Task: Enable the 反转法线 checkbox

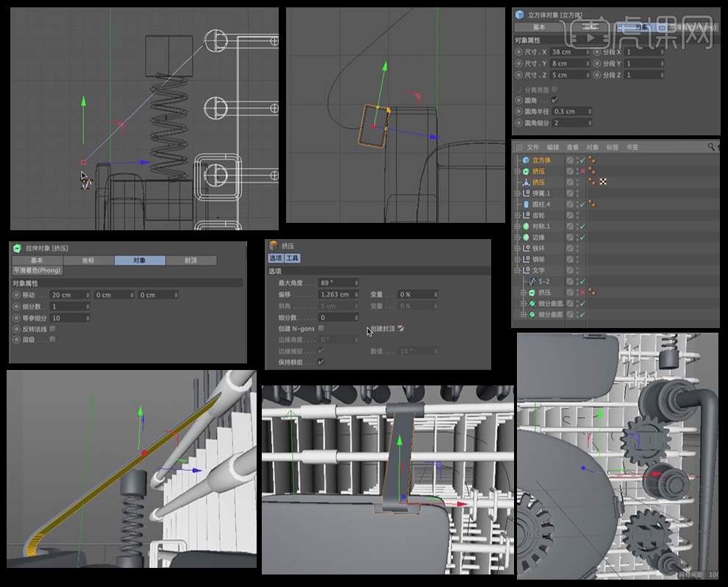Action: click(x=52, y=329)
